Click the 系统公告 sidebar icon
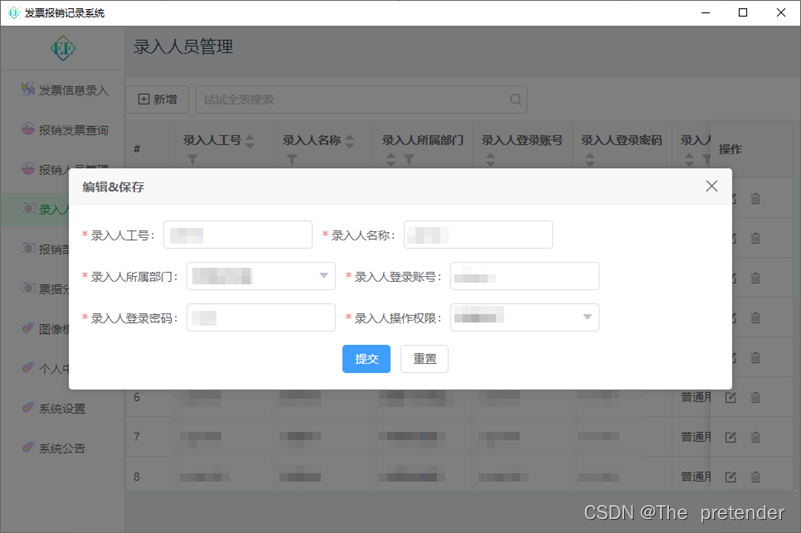 [x=28, y=447]
